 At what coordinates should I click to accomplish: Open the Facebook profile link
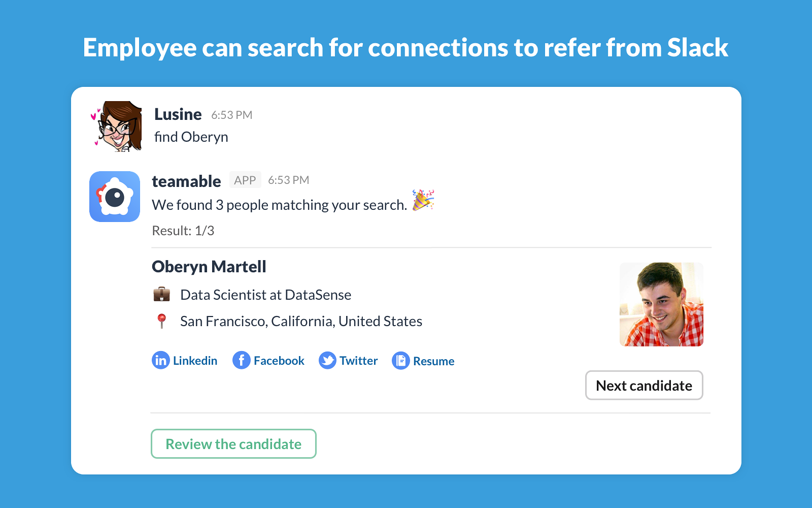click(x=279, y=361)
